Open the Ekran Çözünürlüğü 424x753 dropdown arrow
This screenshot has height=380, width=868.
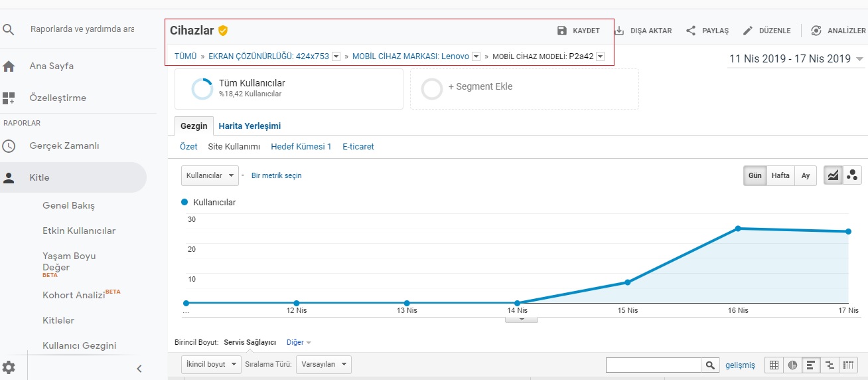[336, 56]
